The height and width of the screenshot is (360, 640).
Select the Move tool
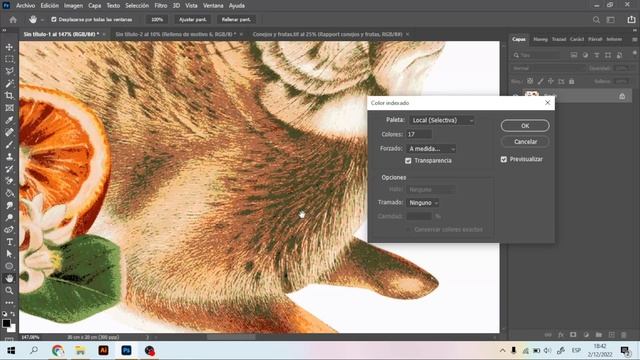(x=9, y=47)
